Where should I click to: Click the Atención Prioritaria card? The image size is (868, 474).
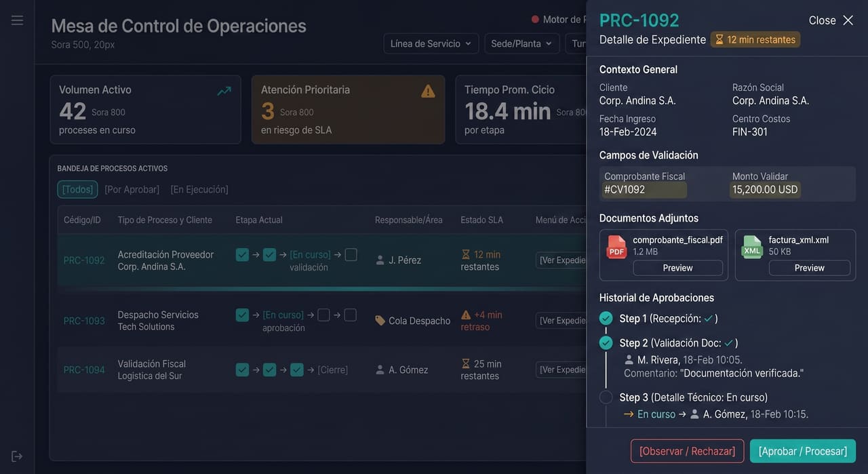[x=349, y=110]
